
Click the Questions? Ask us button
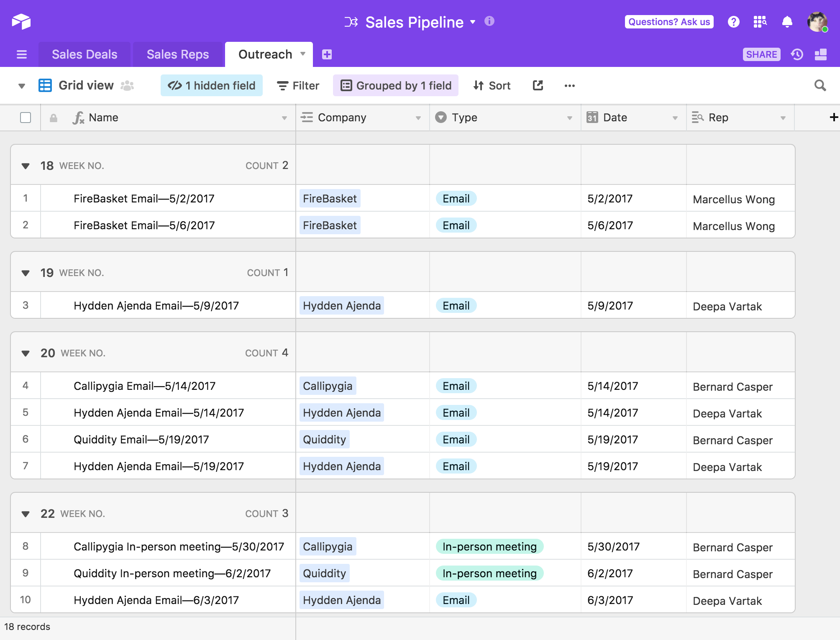tap(669, 22)
